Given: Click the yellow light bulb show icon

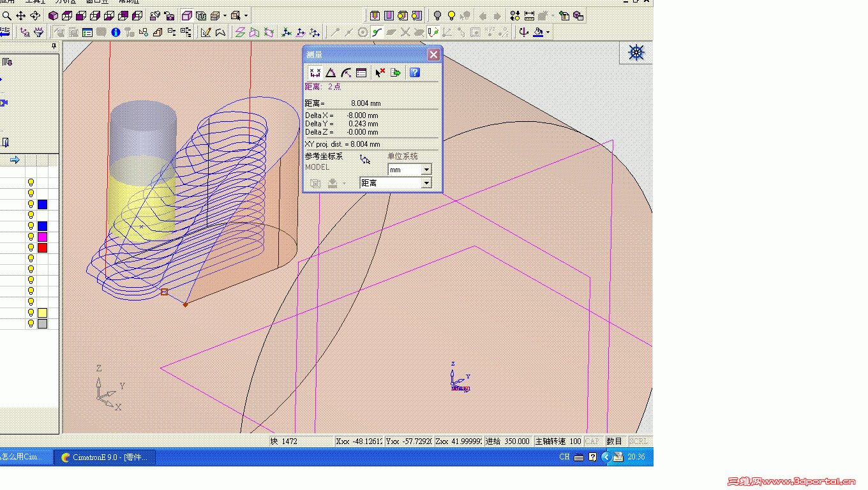Looking at the screenshot, I should click(x=451, y=15).
